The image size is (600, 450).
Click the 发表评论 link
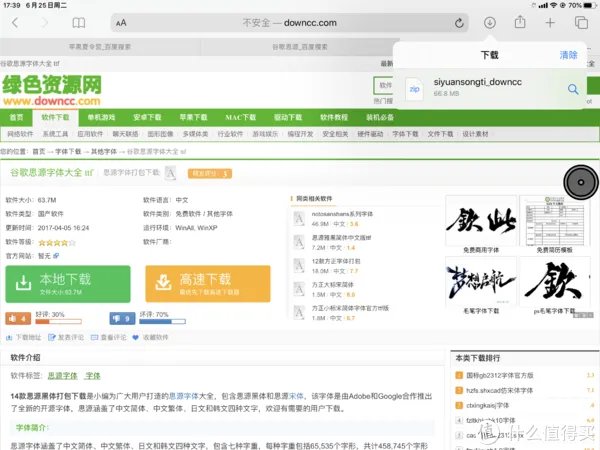click(66, 338)
